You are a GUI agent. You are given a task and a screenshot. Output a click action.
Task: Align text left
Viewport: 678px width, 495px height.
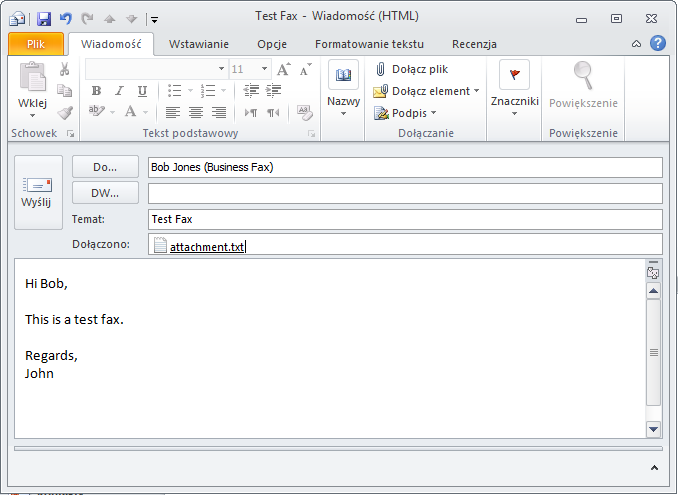pyautogui.click(x=173, y=112)
